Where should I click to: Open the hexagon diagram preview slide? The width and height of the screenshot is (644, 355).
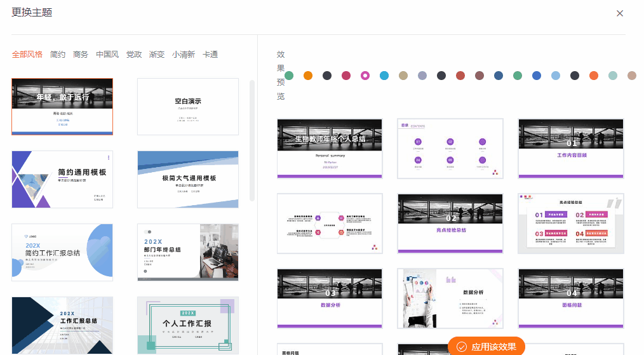(330, 224)
